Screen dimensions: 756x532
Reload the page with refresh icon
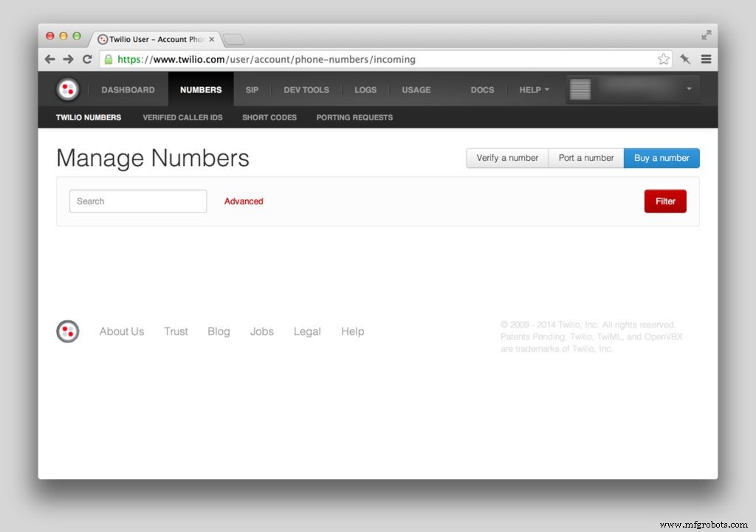[87, 59]
